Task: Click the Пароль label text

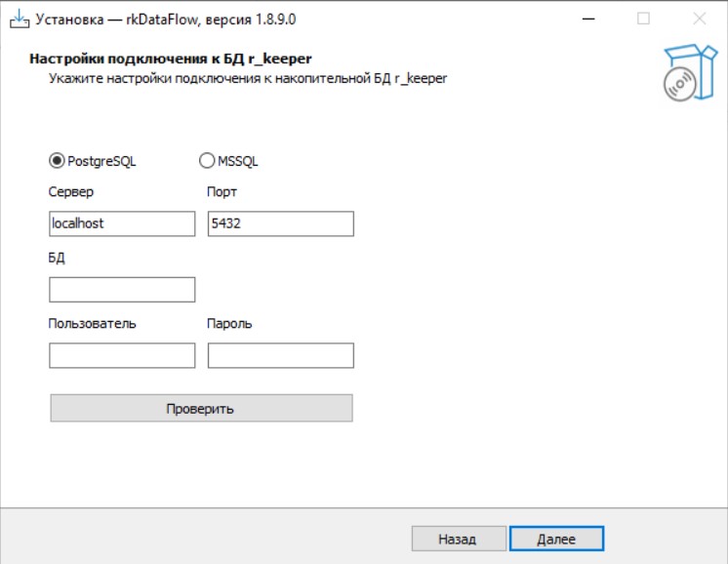Action: pyautogui.click(x=229, y=323)
